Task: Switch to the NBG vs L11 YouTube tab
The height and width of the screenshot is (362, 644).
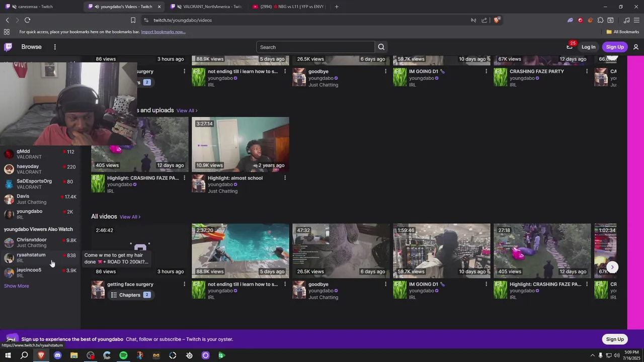Action: (289, 7)
